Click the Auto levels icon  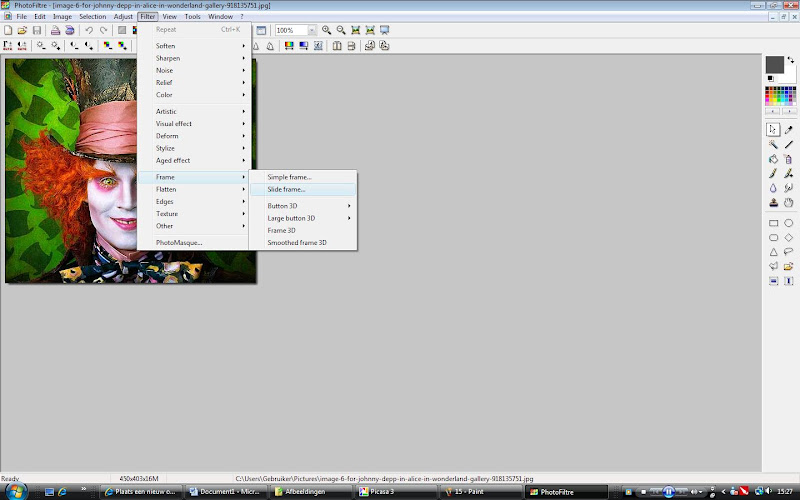coord(8,46)
